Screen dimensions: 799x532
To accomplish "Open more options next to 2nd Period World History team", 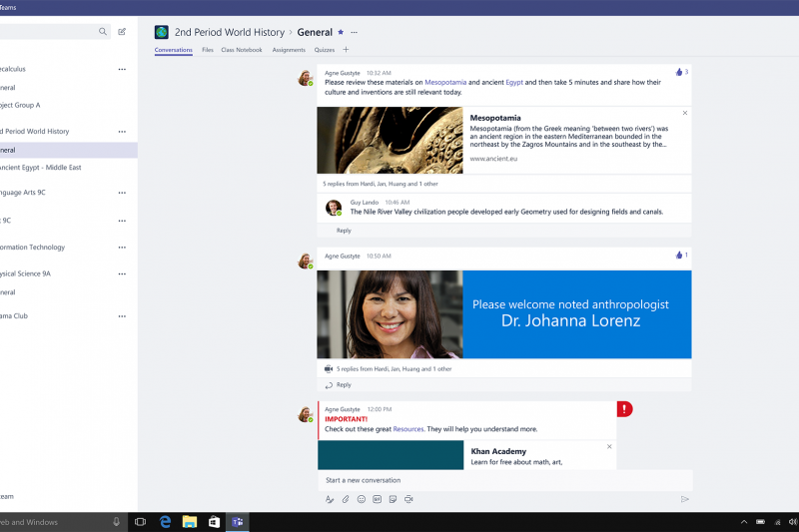I will tap(122, 131).
